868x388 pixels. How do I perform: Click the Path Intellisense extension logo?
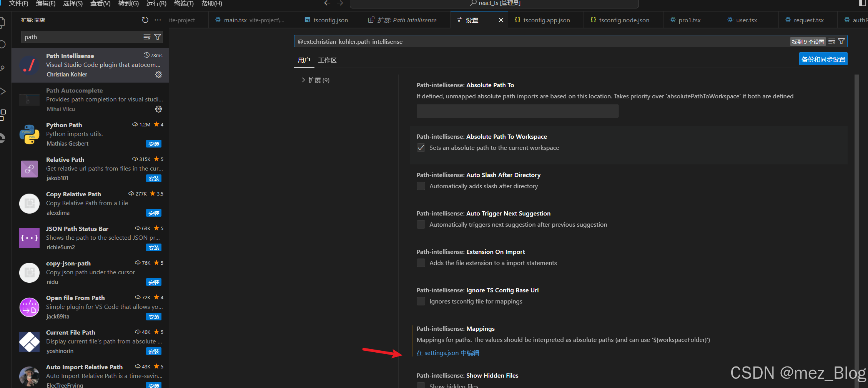29,65
